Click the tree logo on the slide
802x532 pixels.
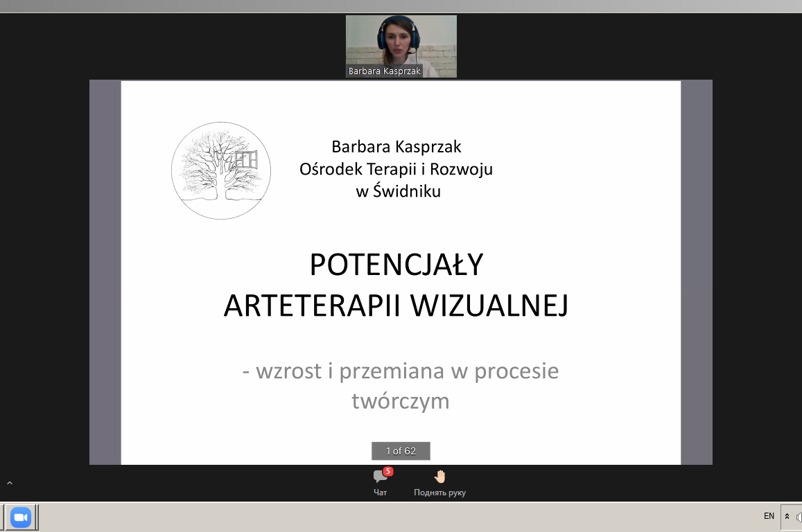point(221,171)
